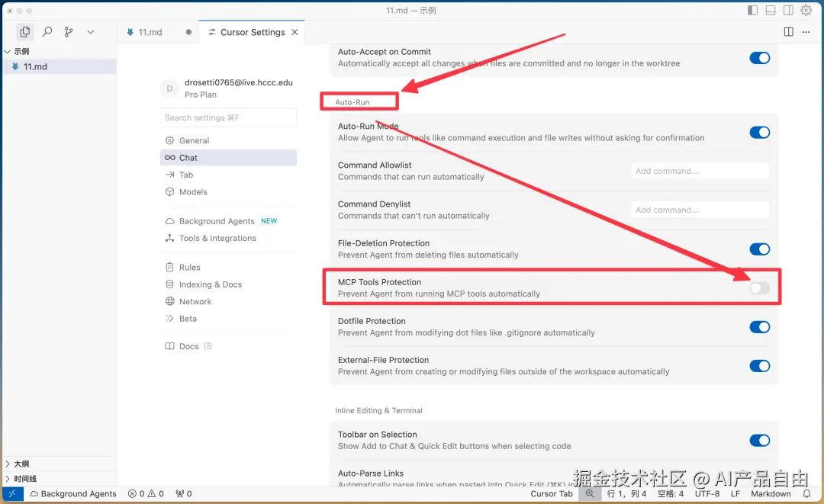
Task: Enable MCP Tools Protection switch
Action: coord(759,287)
